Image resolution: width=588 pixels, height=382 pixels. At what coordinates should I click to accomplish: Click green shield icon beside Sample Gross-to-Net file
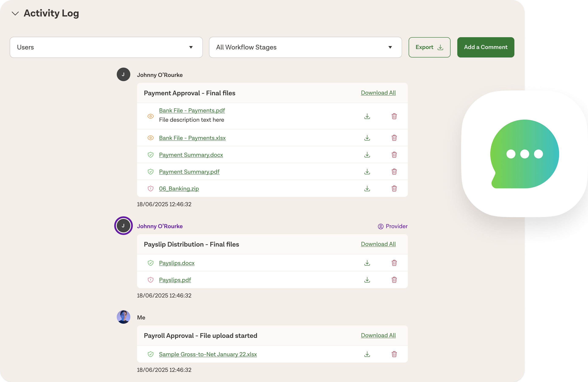[x=150, y=354]
